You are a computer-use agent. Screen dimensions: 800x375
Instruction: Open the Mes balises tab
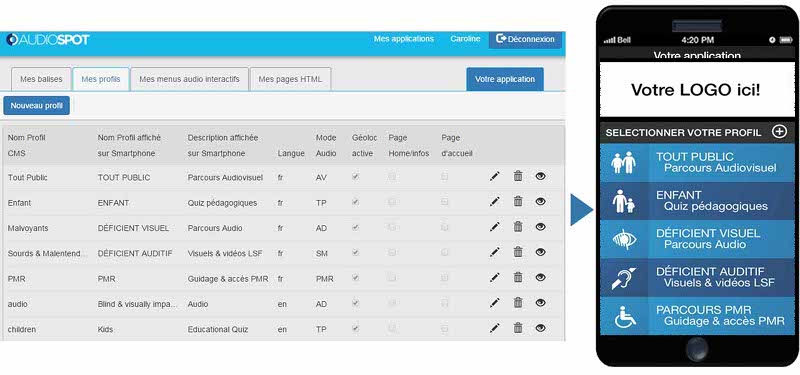(x=41, y=79)
